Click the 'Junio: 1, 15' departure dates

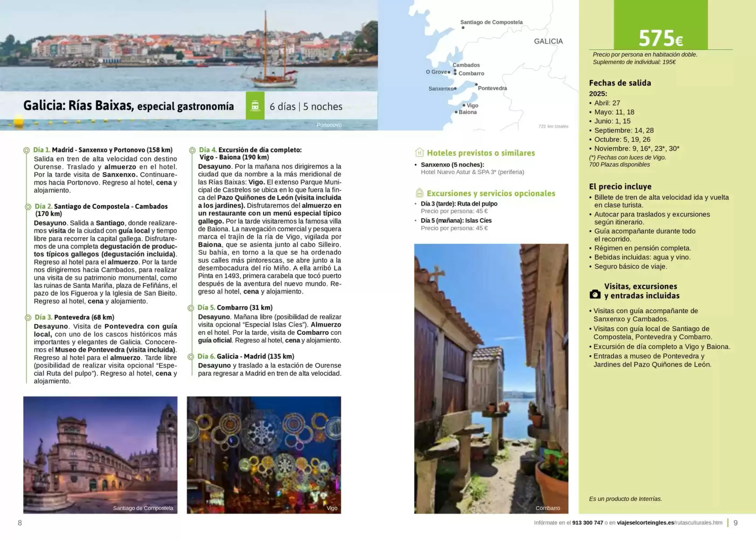click(612, 121)
